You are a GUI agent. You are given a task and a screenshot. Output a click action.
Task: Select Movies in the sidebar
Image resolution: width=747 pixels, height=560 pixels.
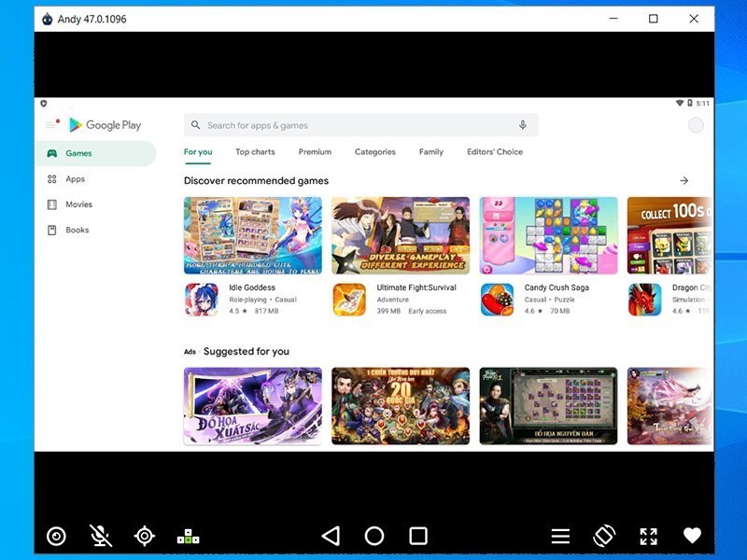[78, 204]
